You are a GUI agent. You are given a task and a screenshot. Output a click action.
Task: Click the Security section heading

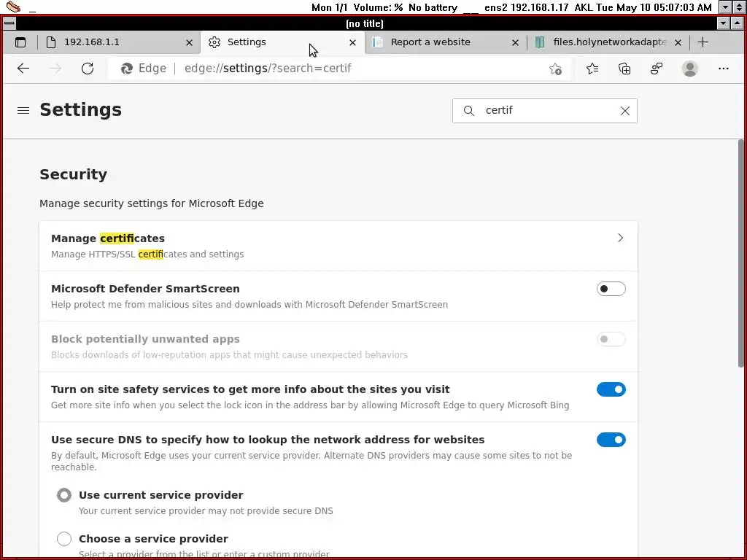tap(74, 174)
